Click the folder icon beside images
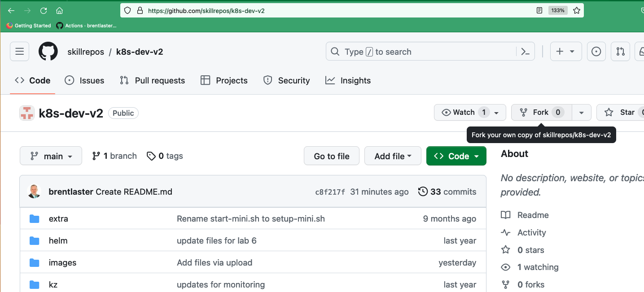Viewport: 644px width, 292px height. [35, 262]
